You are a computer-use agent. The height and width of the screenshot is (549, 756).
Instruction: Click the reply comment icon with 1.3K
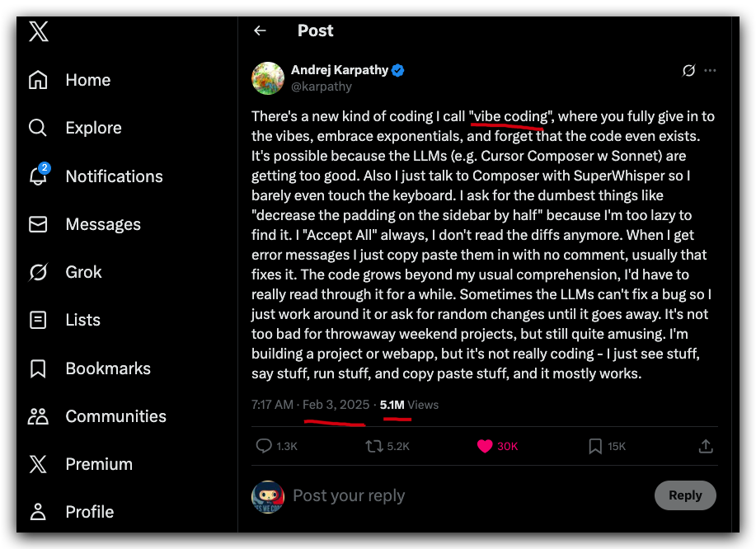[x=265, y=446]
